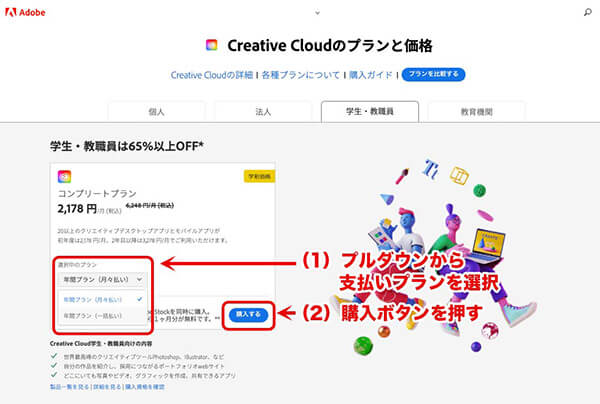Open the Creative Cloudの詳細 link
The image size is (600, 404).
point(212,75)
